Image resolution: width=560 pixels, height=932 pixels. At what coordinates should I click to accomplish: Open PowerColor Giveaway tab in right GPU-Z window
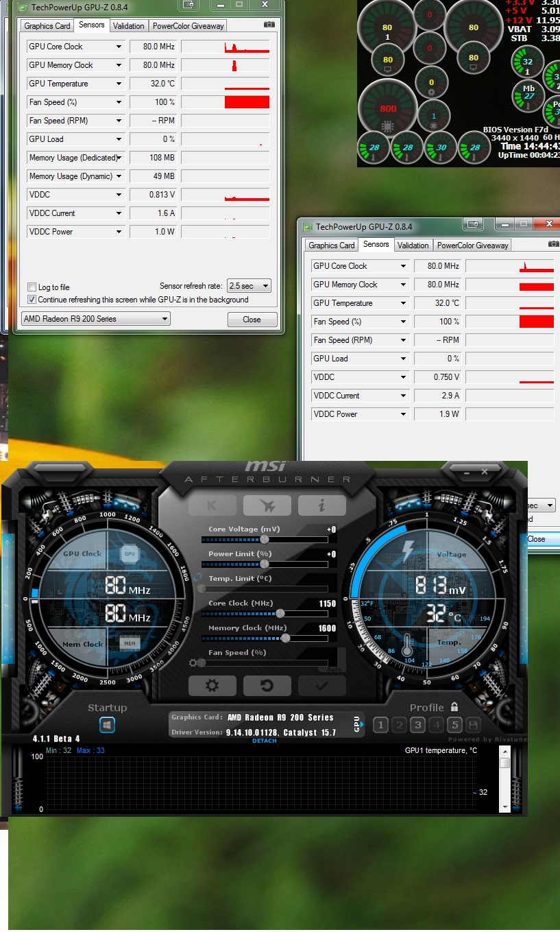click(473, 246)
